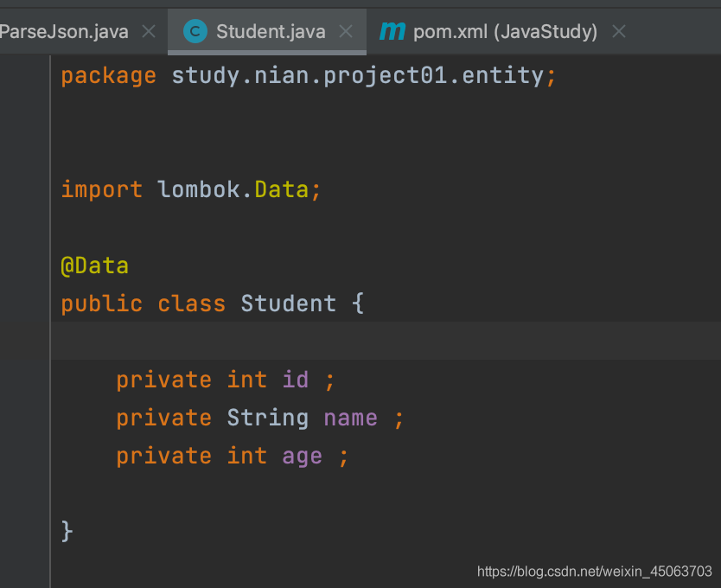
Task: Switch to the ParseJson.java tab
Action: pos(65,31)
